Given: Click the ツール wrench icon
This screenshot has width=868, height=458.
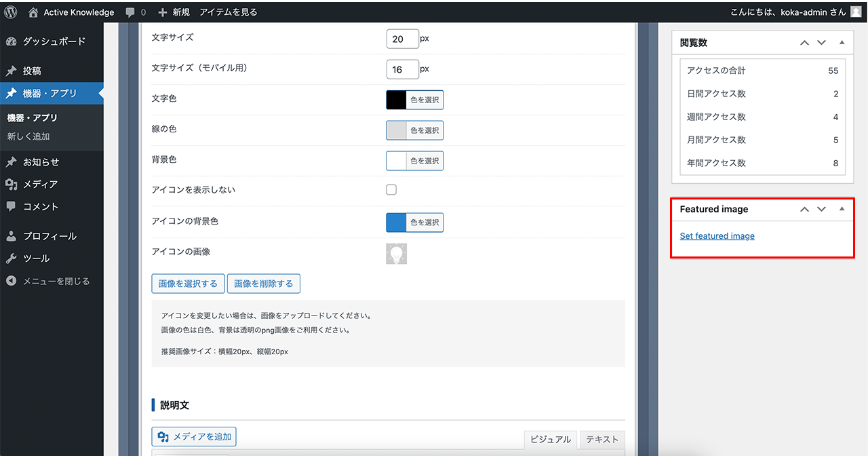Looking at the screenshot, I should [11, 259].
